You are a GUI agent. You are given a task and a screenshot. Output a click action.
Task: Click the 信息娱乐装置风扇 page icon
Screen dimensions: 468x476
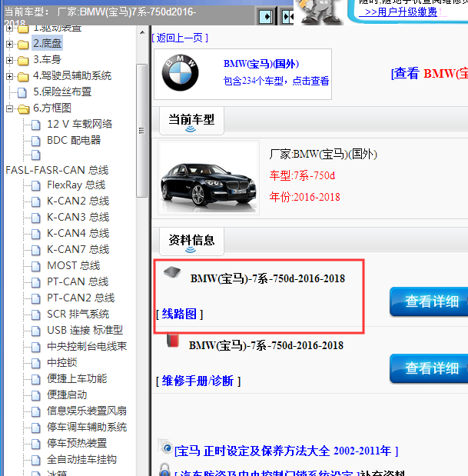(36, 411)
